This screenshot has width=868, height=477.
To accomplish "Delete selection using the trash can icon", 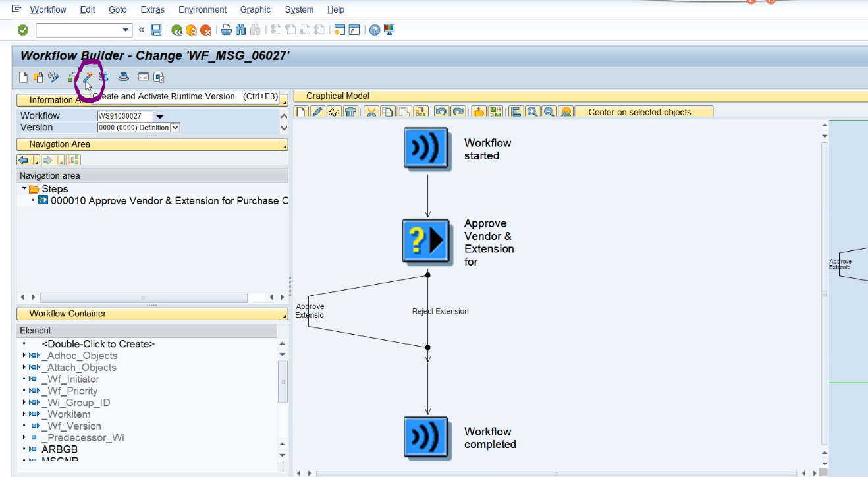I will [350, 111].
